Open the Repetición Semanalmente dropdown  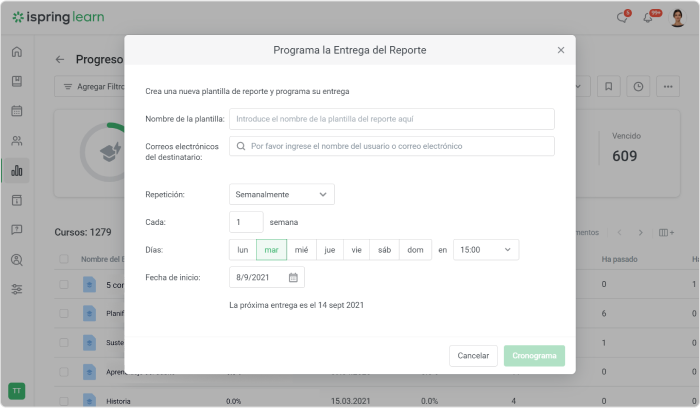(282, 195)
